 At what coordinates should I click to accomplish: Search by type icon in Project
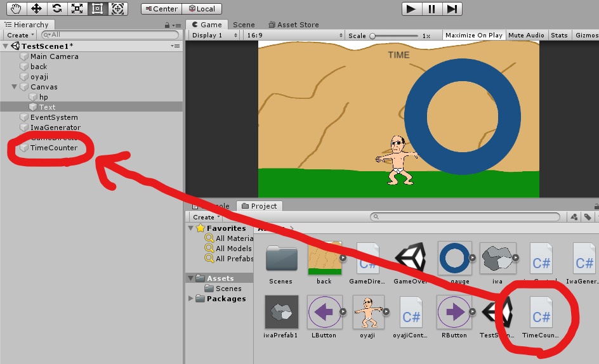pos(574,217)
